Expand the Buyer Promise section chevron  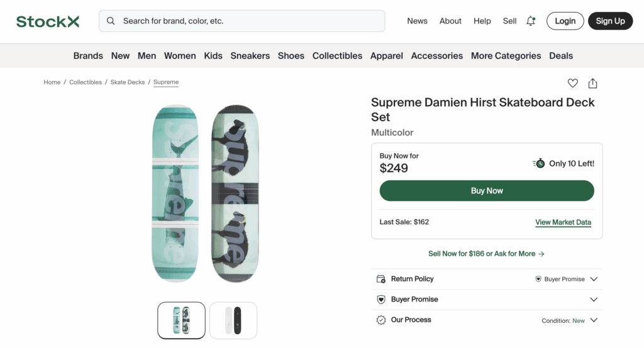(594, 300)
